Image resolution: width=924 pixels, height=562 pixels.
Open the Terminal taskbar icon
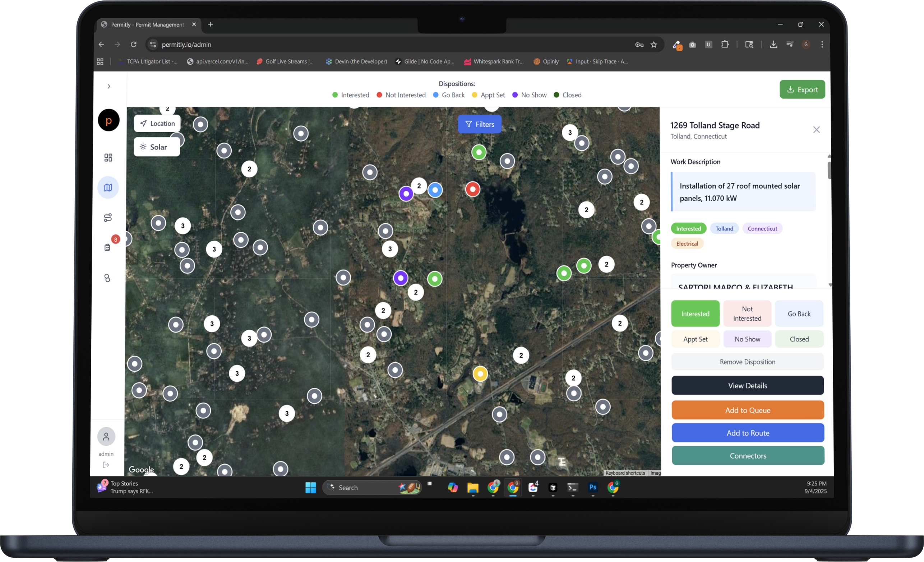click(572, 487)
